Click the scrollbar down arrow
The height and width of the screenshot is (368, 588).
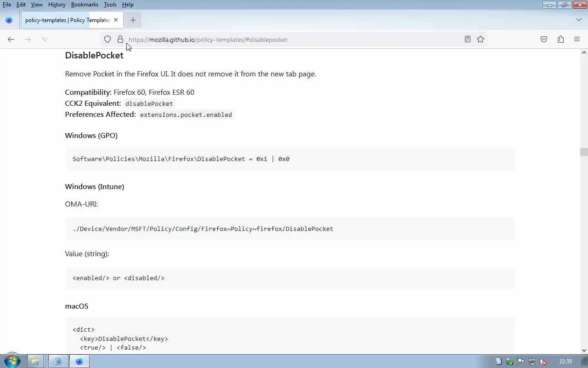tap(584, 351)
